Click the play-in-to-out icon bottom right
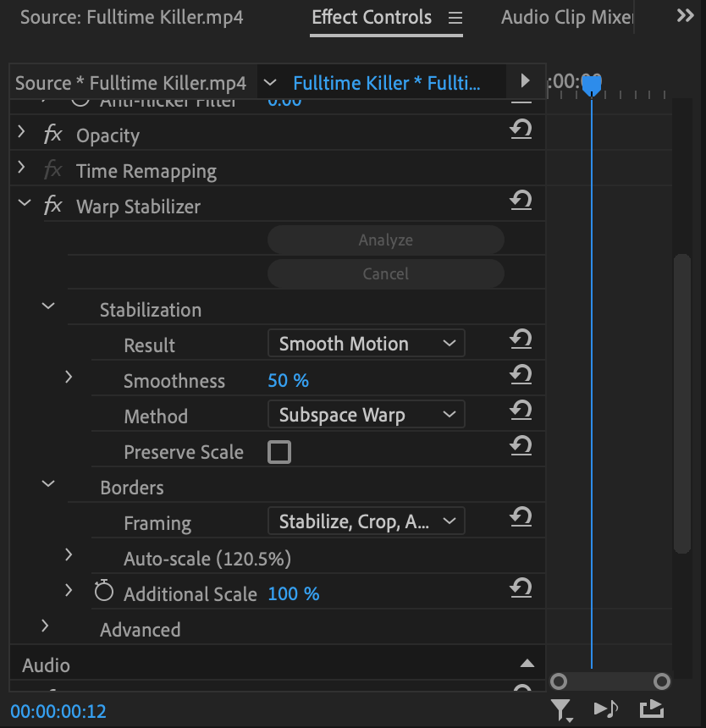Screen dimensions: 706x728 pyautogui.click(x=650, y=710)
